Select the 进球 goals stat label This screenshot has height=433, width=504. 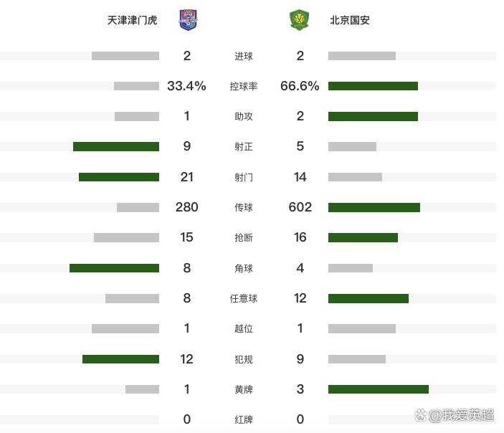(243, 56)
